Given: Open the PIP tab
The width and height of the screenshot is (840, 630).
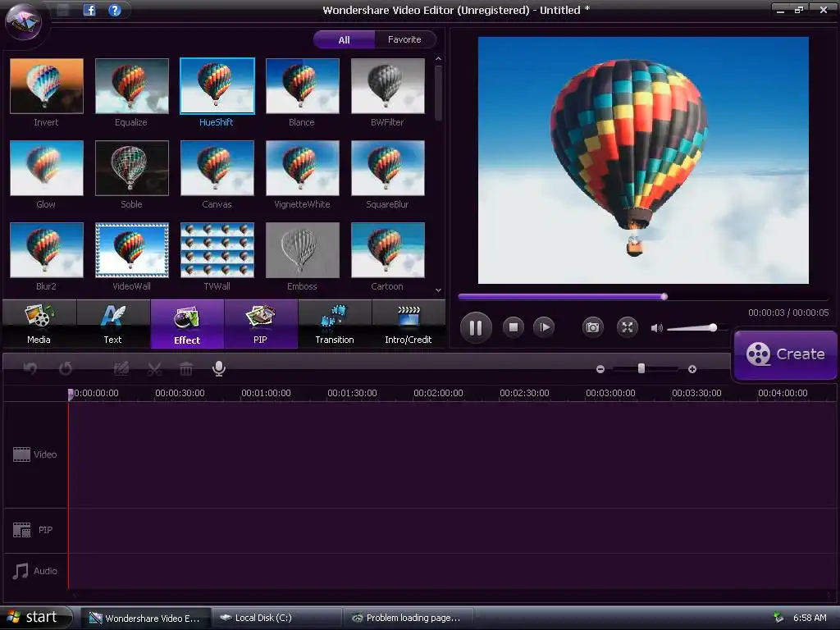Looking at the screenshot, I should tap(261, 325).
